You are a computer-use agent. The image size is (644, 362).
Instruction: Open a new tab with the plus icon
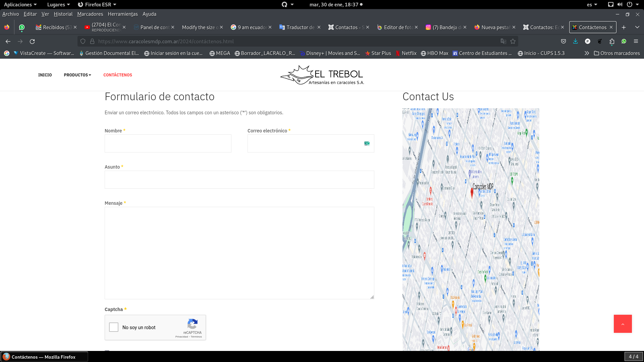pyautogui.click(x=624, y=27)
